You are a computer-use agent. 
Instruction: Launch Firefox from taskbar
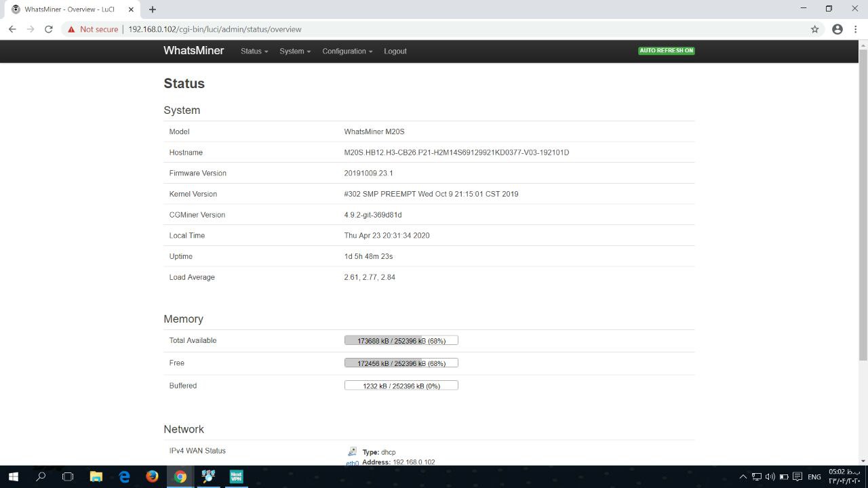(x=152, y=476)
